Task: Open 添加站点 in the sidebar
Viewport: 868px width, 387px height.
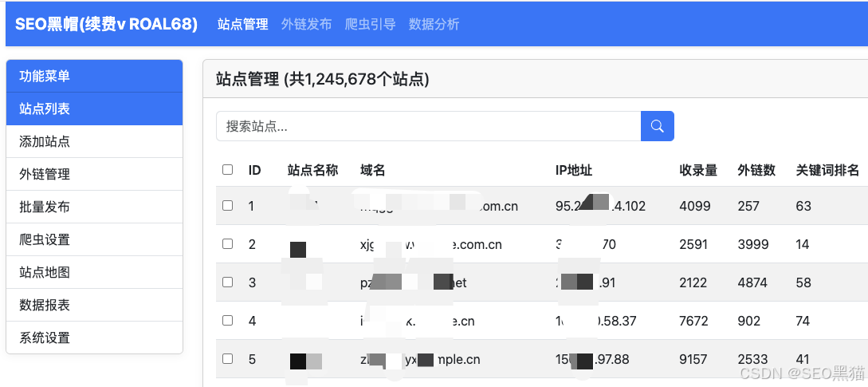Action: (x=94, y=141)
